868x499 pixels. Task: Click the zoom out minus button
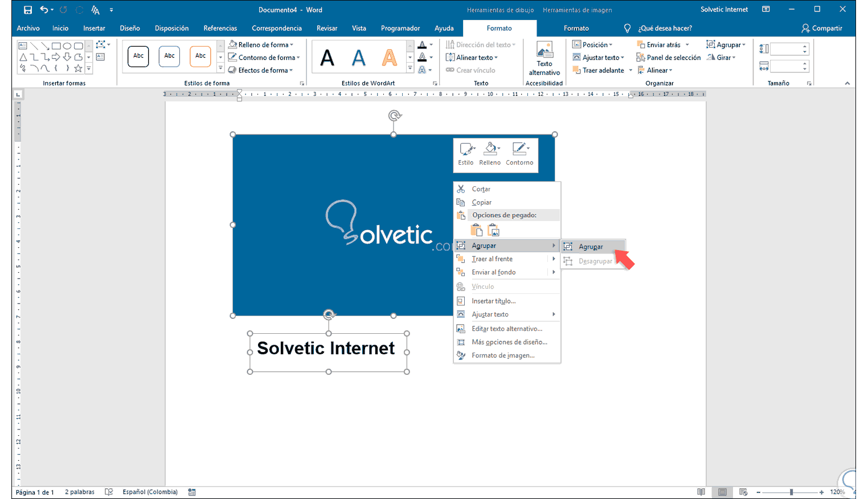tap(759, 492)
